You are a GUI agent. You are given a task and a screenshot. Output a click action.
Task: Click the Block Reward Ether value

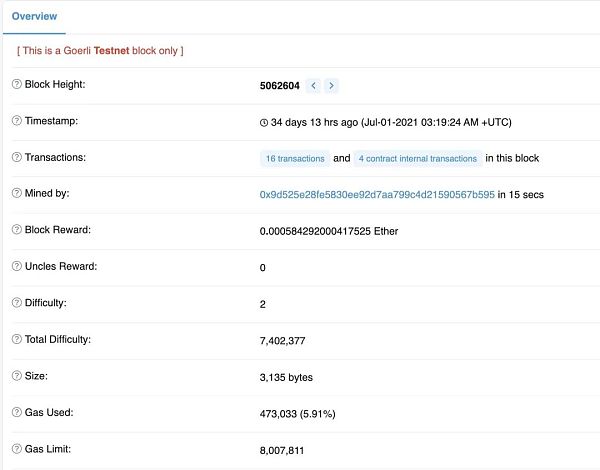(329, 231)
